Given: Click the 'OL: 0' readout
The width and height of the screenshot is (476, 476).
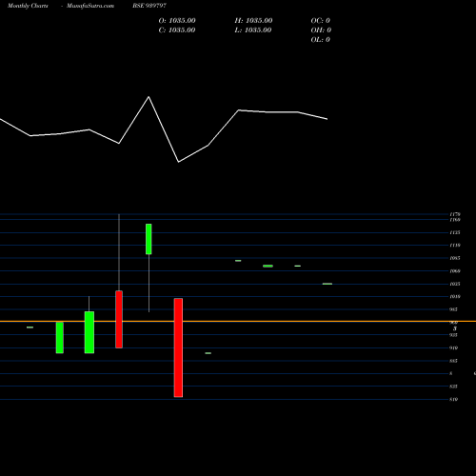Looking at the screenshot, I should coord(320,40).
